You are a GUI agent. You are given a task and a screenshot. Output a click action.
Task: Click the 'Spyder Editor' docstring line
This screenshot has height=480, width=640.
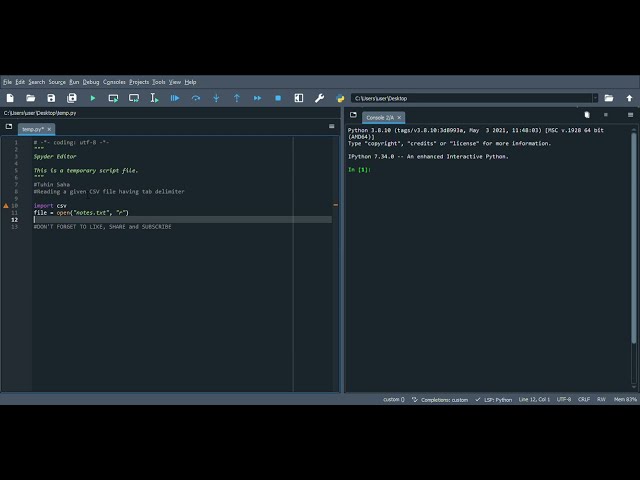55,156
